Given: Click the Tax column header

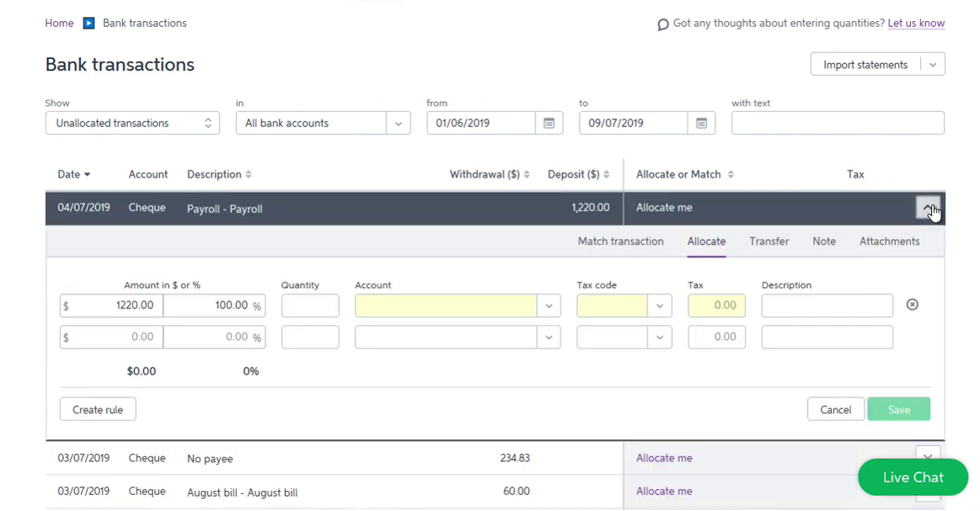Looking at the screenshot, I should pos(855,174).
